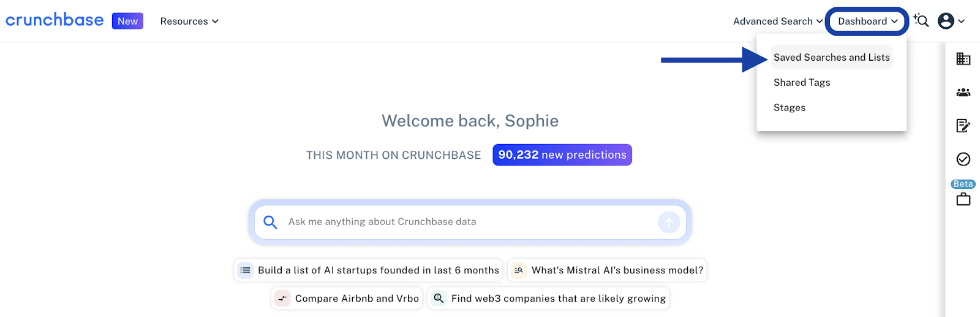This screenshot has height=317, width=980.
Task: Click the notes edit icon in sidebar
Action: pos(963,126)
